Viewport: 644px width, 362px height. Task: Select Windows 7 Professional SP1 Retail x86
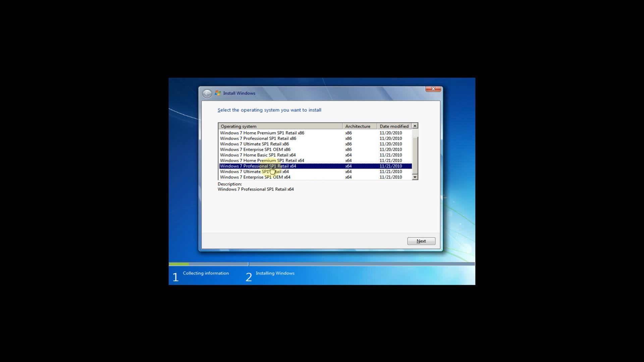(x=315, y=138)
